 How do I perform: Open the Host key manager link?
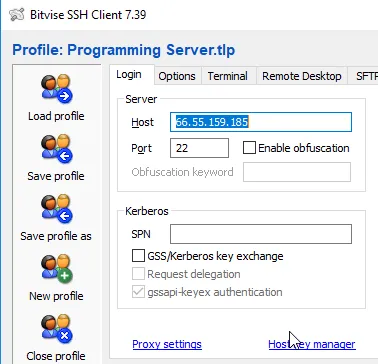pos(312,344)
